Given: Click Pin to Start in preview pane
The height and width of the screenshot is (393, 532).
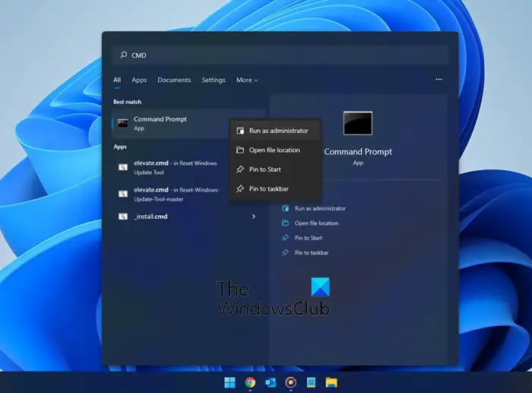Looking at the screenshot, I should tap(309, 238).
